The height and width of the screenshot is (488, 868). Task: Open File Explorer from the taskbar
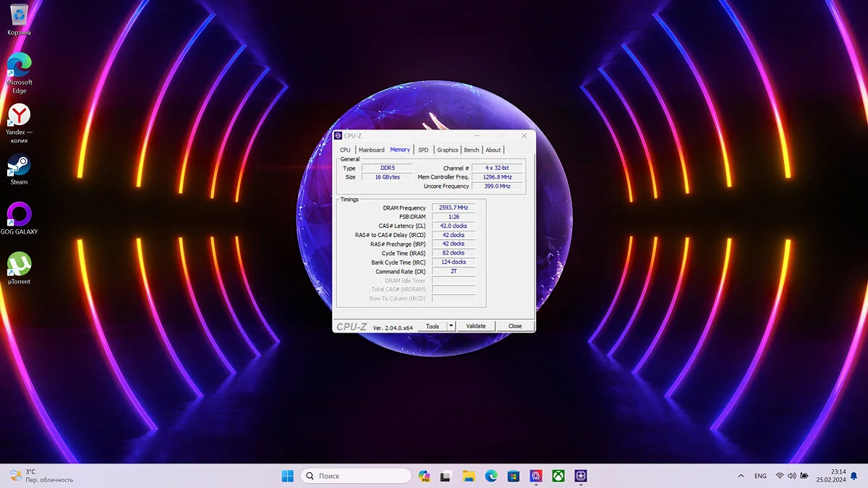coord(469,476)
